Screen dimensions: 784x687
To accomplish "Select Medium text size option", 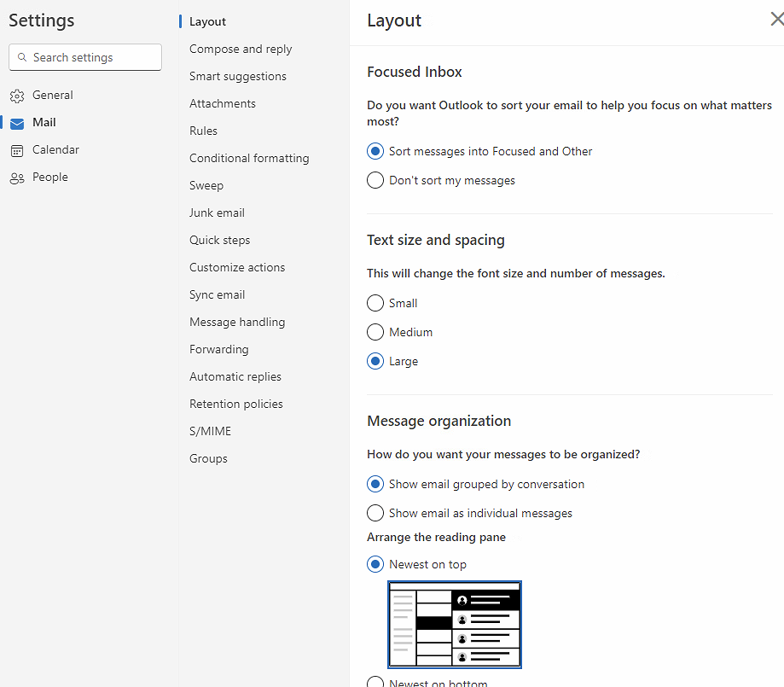I will [x=375, y=332].
